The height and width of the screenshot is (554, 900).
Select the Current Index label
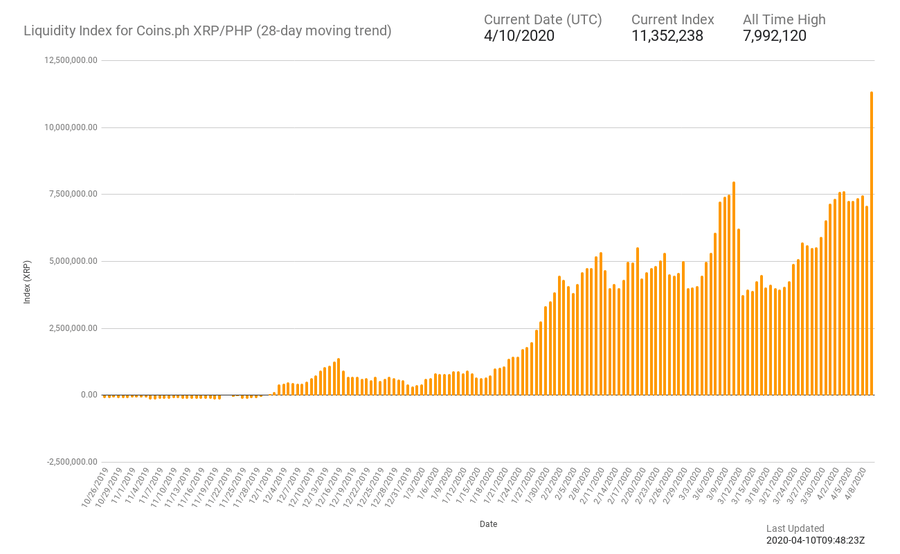click(x=672, y=20)
